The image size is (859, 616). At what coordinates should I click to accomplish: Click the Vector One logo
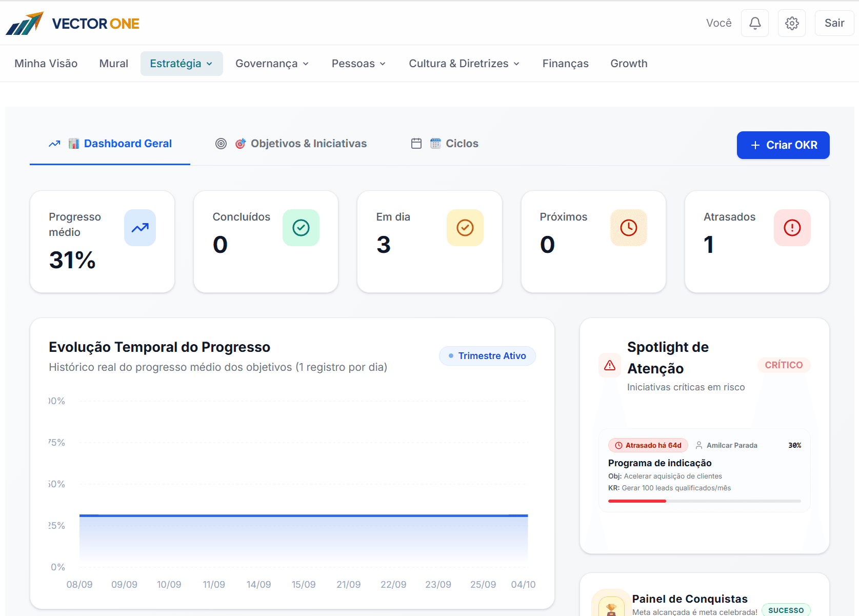(72, 23)
